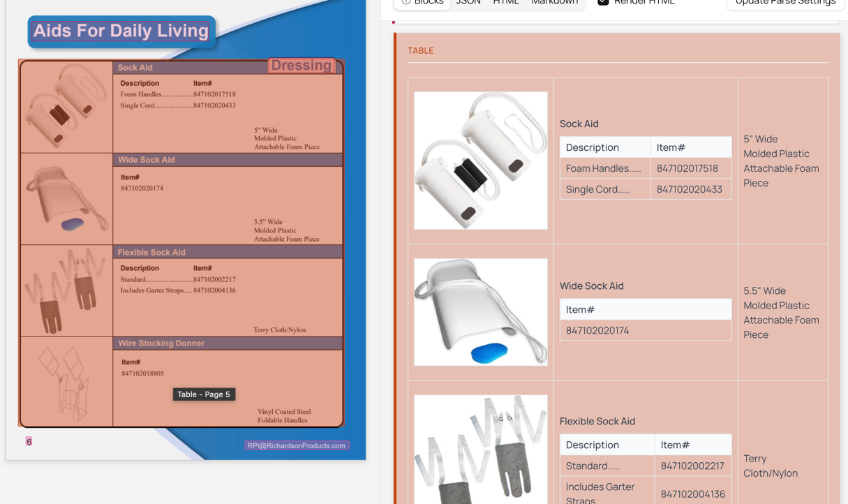Screen dimensions: 848x504
Task: Click 'Wide Sock Aid' header in document page
Action: 147,160
